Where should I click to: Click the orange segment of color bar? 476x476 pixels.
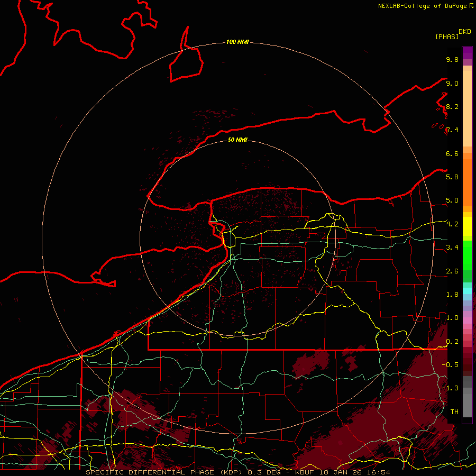click(x=467, y=183)
